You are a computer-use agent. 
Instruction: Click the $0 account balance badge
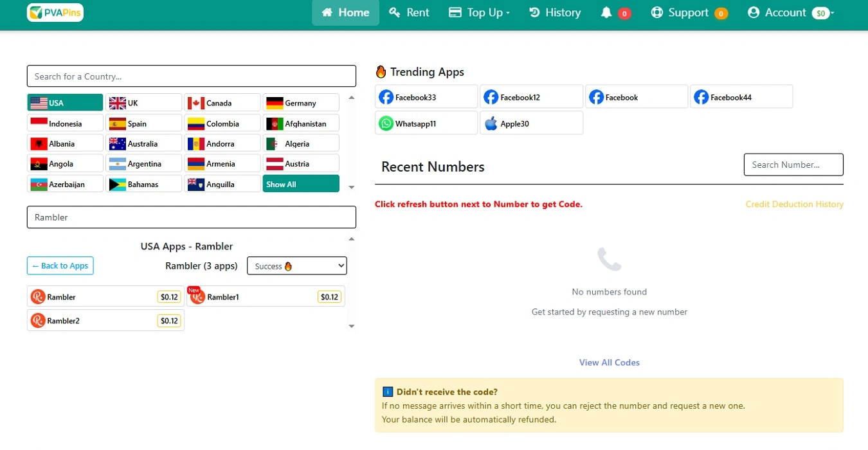pos(821,13)
